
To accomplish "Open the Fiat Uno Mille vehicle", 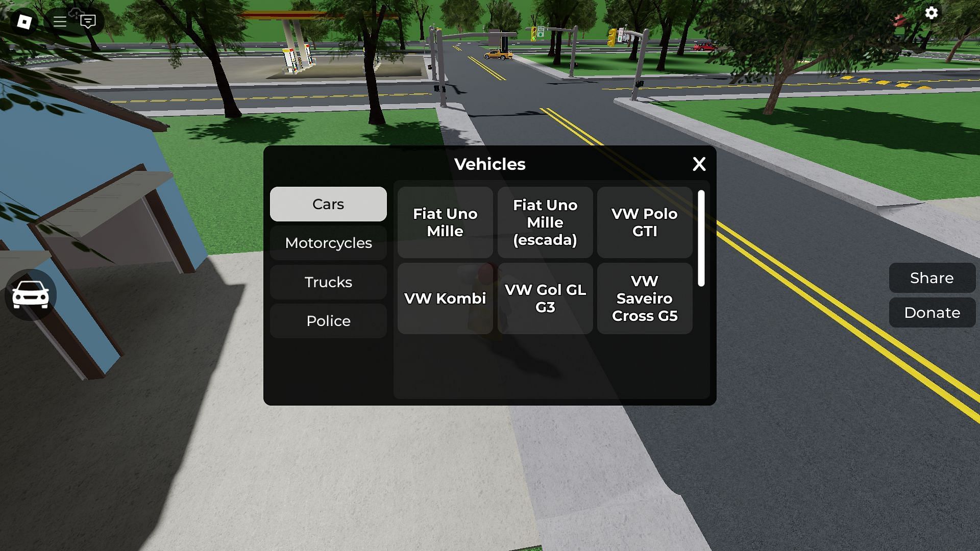I will (445, 222).
